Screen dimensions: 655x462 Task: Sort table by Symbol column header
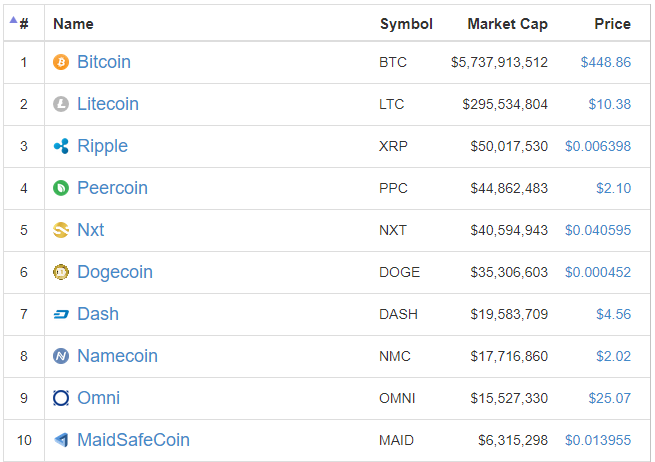(x=406, y=24)
